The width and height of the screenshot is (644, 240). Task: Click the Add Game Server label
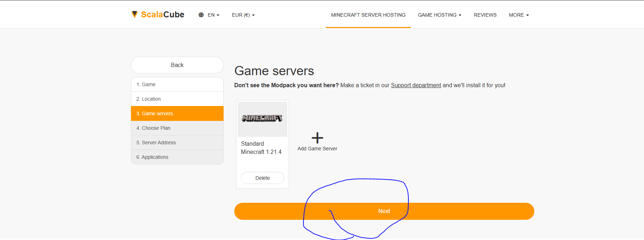(317, 149)
